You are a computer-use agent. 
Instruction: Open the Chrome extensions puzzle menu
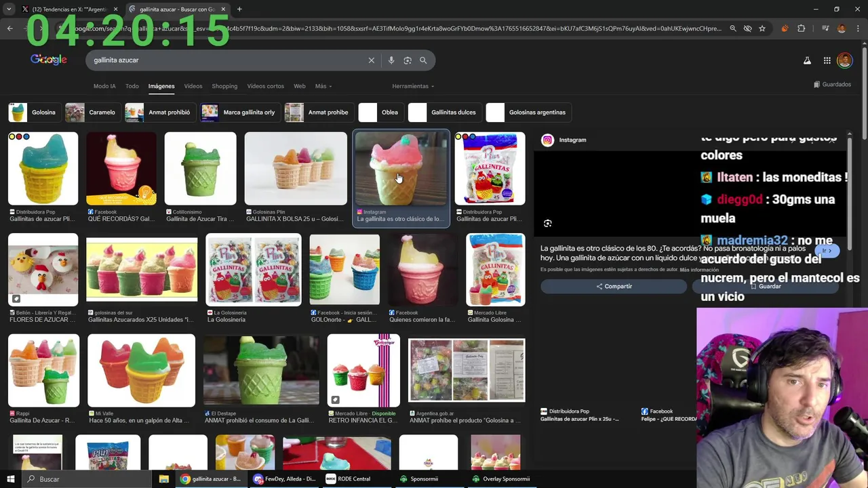click(x=801, y=28)
